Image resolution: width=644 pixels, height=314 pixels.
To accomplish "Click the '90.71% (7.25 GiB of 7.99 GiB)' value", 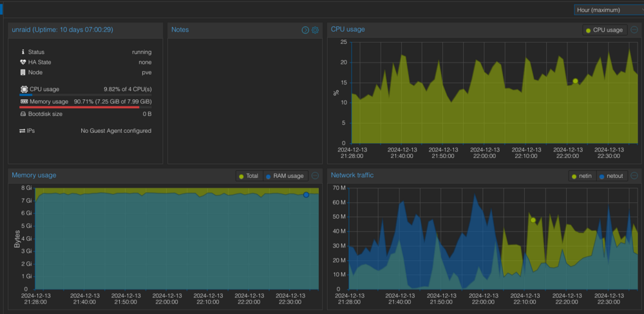I will [x=113, y=101].
